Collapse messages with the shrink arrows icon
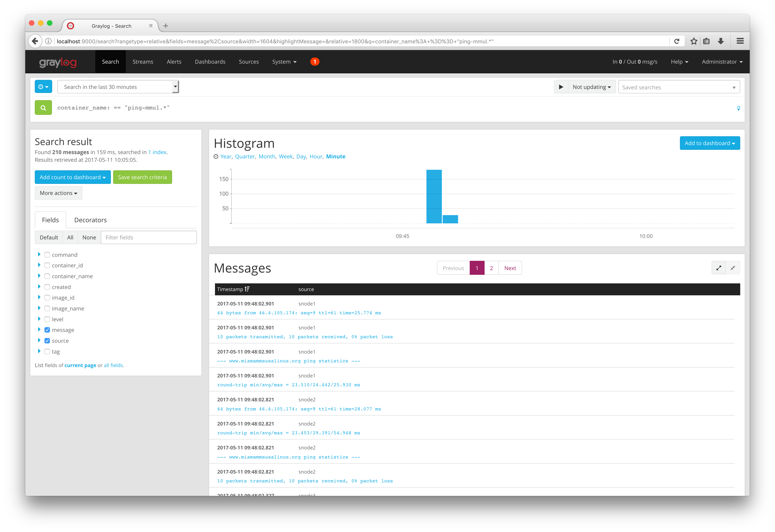775x532 pixels. point(733,268)
